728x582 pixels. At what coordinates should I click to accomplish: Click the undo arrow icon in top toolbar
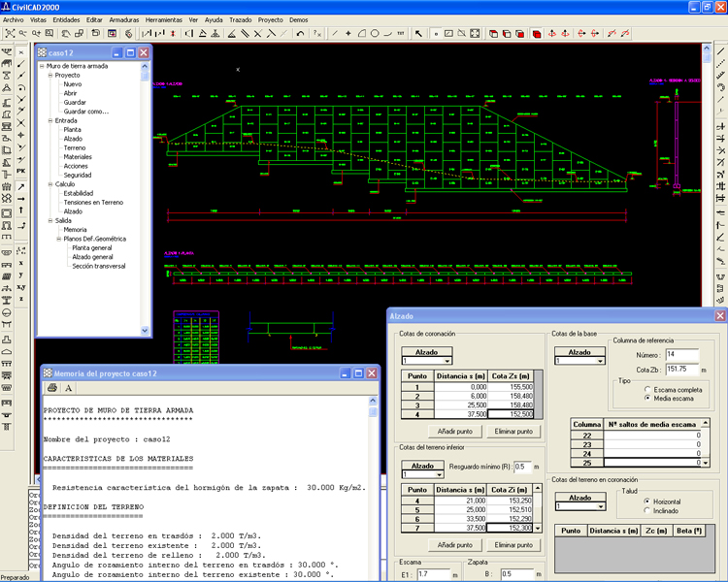coord(301,33)
